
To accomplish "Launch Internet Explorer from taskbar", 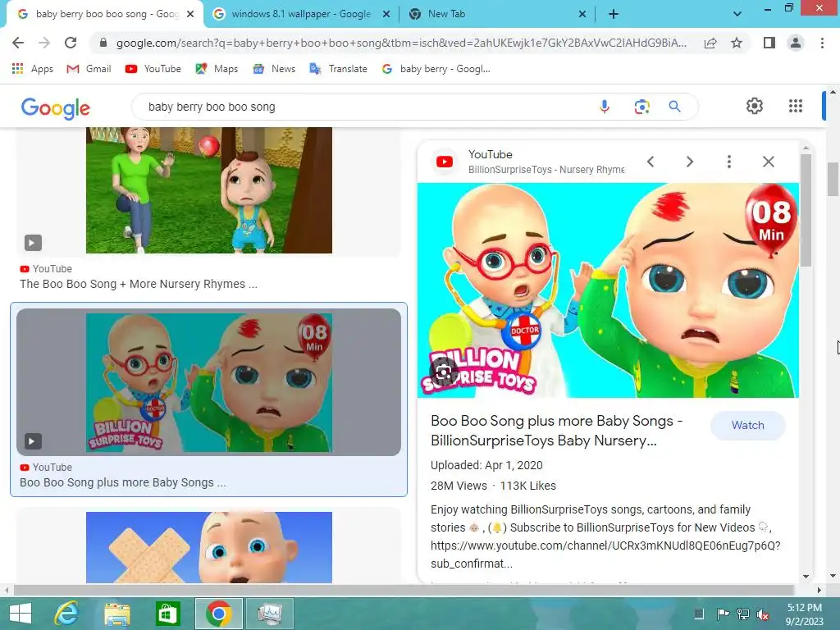I will click(66, 614).
